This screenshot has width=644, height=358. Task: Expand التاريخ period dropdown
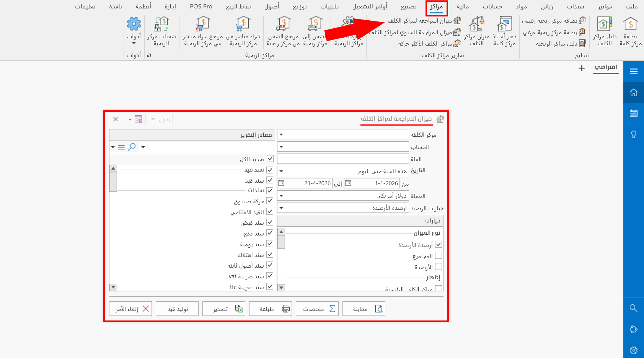[281, 171]
